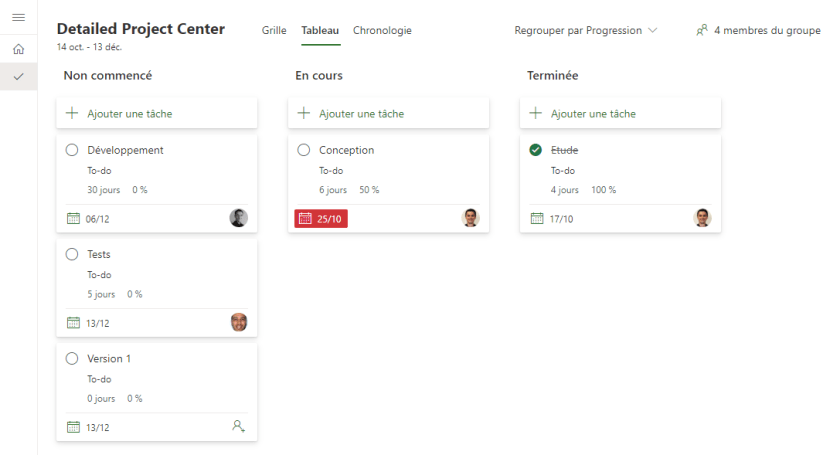Click the calendar icon on Développement card
The width and height of the screenshot is (840, 455).
tap(73, 218)
